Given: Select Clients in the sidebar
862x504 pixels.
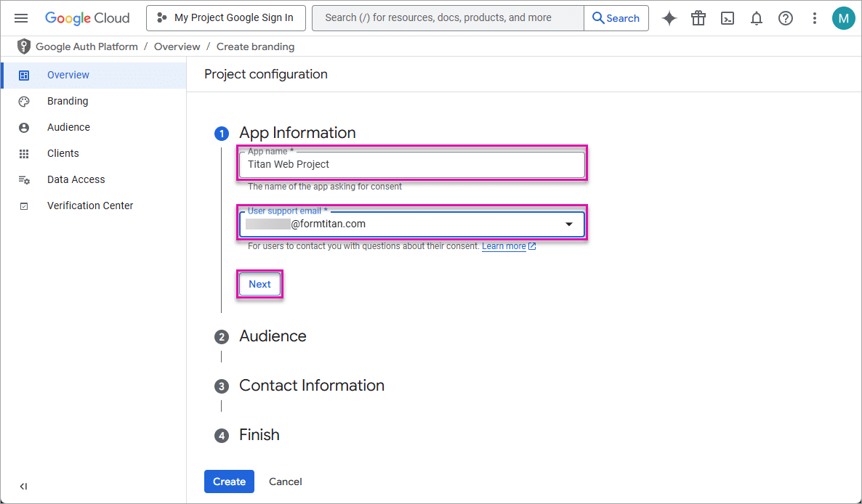Looking at the screenshot, I should click(63, 153).
